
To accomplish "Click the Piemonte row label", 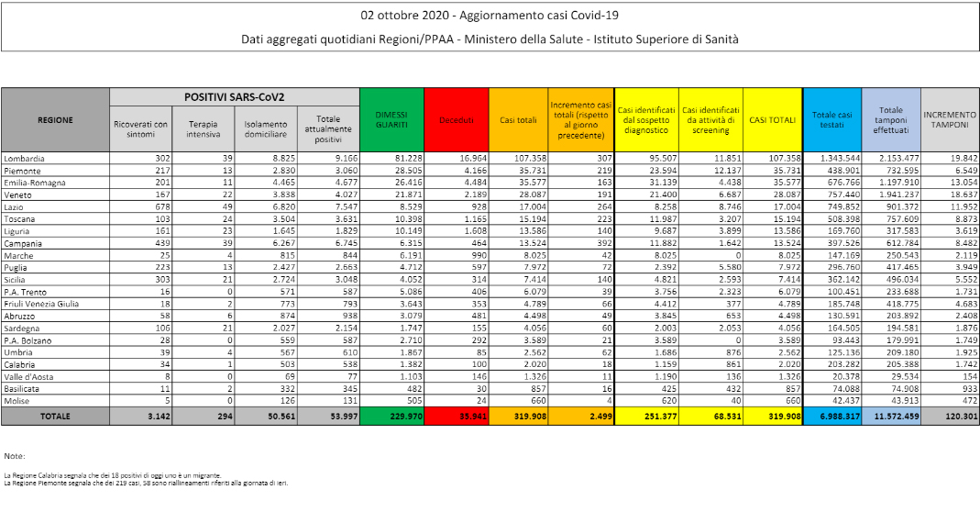I will pyautogui.click(x=22, y=171).
